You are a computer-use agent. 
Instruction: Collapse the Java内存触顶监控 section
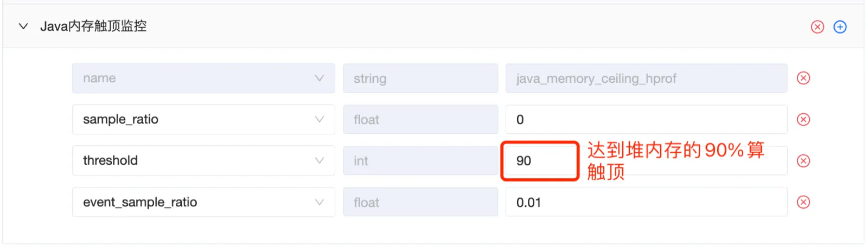pos(23,26)
